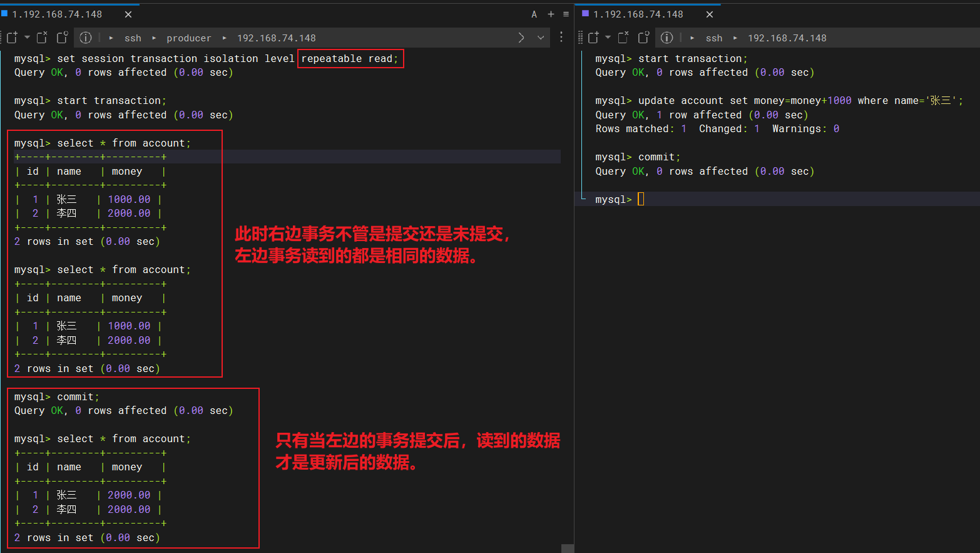Click the 'update account set money' line
Viewport: 980px width, 553px height.
pos(801,101)
